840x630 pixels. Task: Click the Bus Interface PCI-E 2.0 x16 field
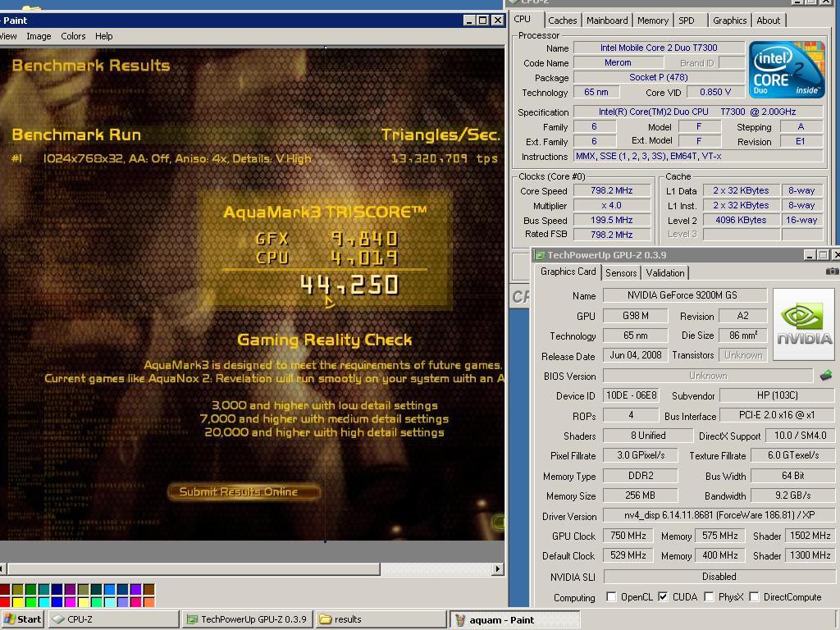[x=777, y=416]
